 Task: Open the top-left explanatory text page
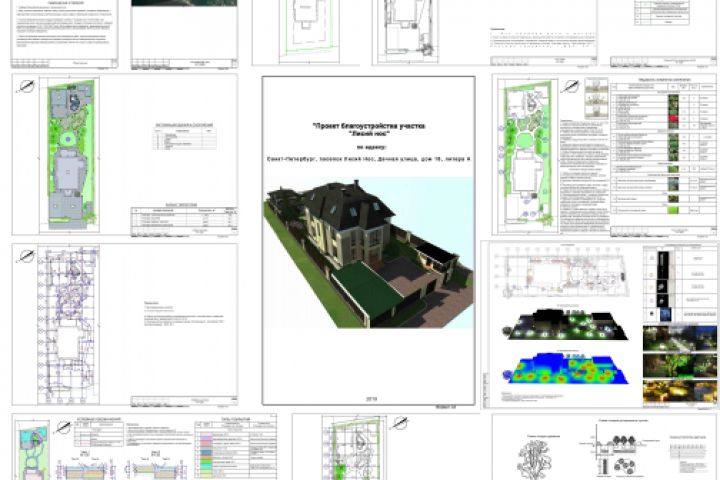click(64, 34)
